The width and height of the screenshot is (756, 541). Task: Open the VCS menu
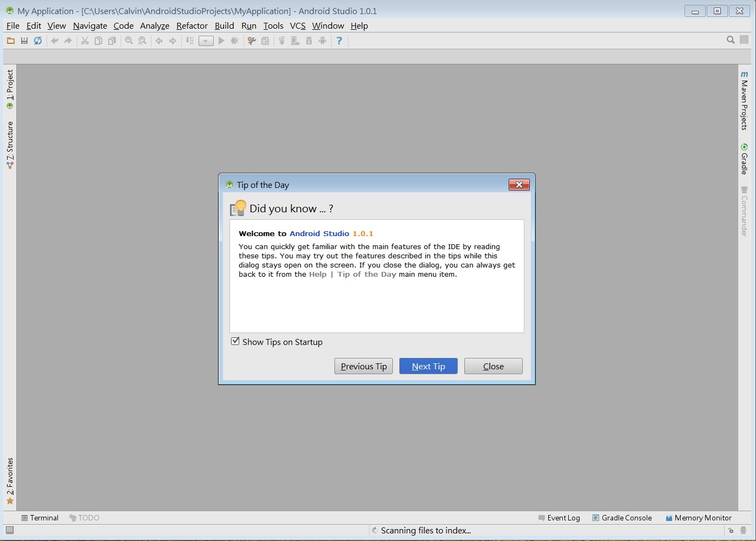tap(298, 25)
